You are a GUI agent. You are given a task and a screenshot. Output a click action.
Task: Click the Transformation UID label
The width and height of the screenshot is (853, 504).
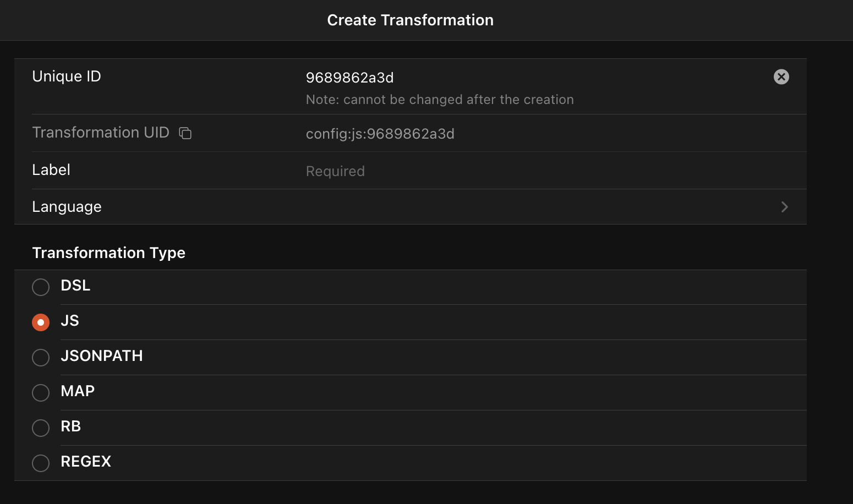pos(101,133)
